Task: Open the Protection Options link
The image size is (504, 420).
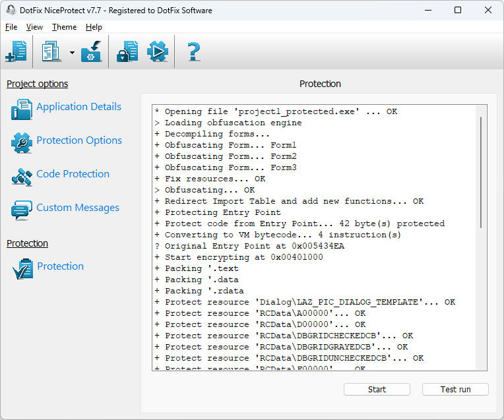Action: point(79,140)
